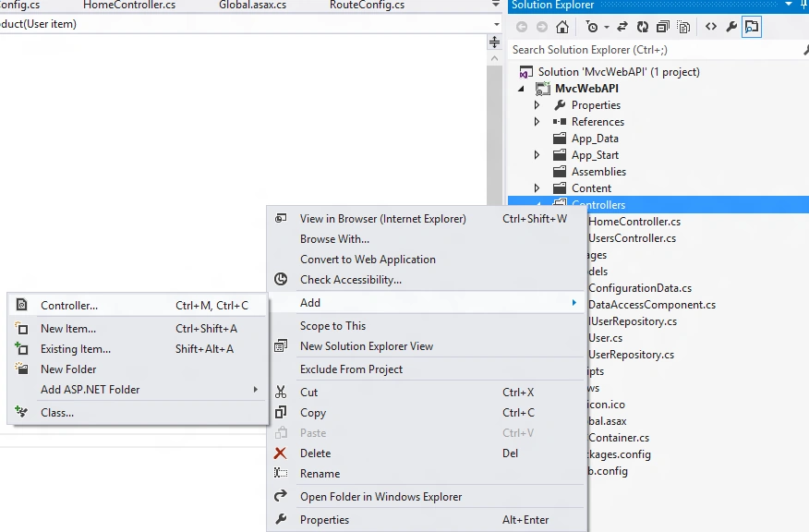Select UsersController.cs in the tree

pos(632,238)
